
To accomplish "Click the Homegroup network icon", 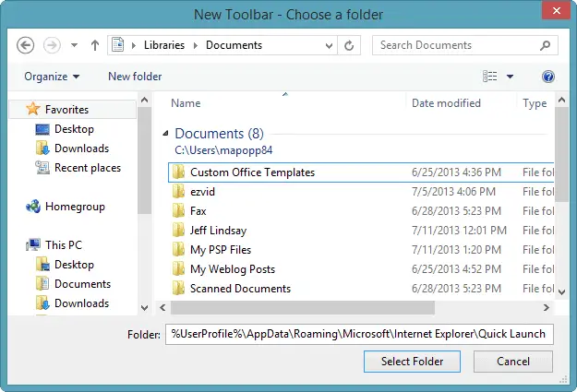I will coord(33,207).
